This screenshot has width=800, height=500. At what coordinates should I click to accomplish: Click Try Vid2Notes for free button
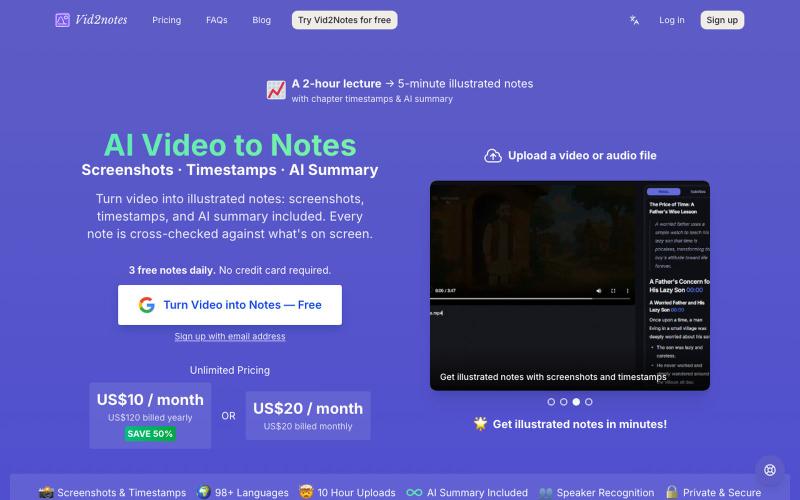click(x=344, y=20)
